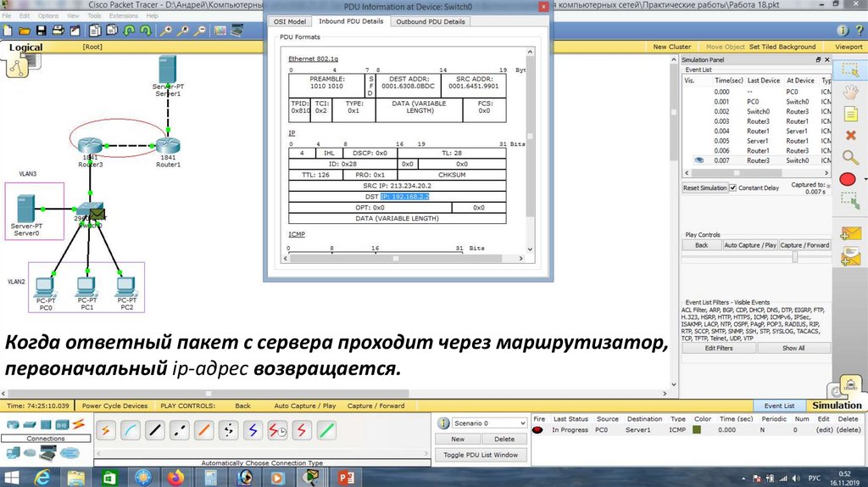Screen dimensions: 868x487
Task: Select the Delete tool (red X)
Action: [850, 134]
